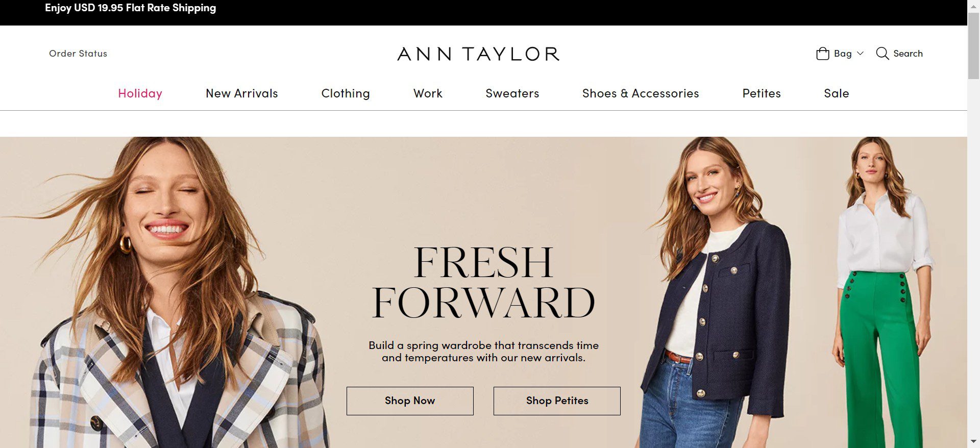Viewport: 980px width, 448px height.
Task: Expand the Bag dropdown chevron
Action: coord(860,53)
